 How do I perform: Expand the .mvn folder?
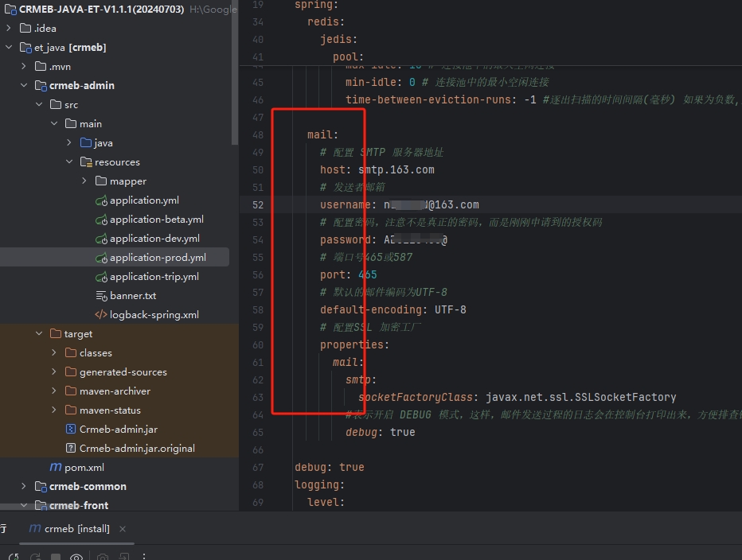[x=24, y=67]
